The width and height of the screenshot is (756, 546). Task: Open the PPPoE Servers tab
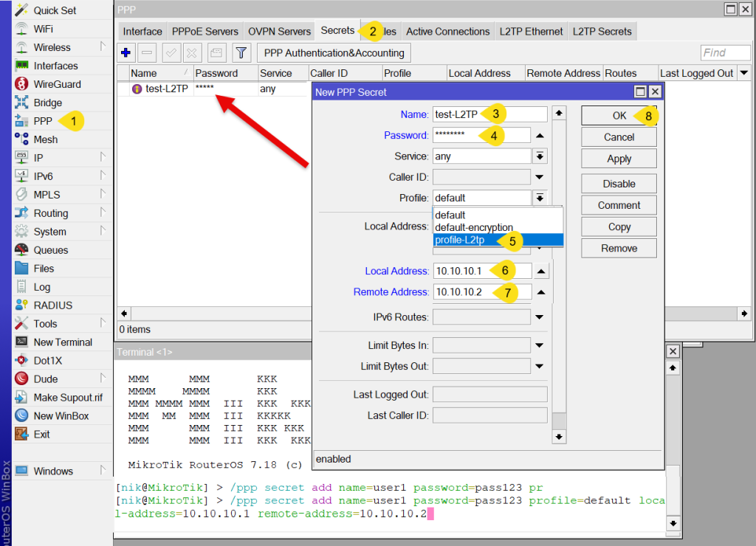point(205,32)
